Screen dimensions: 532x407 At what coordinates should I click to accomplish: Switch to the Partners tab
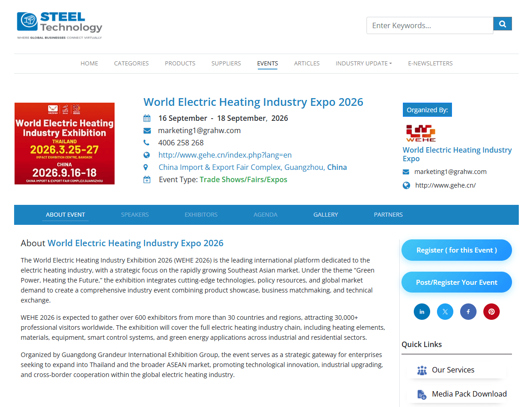click(x=388, y=214)
